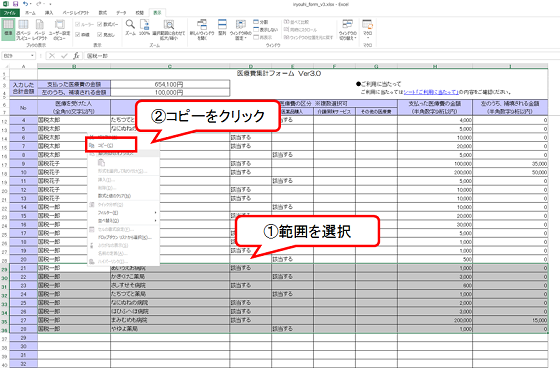Open the ページレイアウト ribbon tab
560x368 pixels.
pyautogui.click(x=76, y=13)
